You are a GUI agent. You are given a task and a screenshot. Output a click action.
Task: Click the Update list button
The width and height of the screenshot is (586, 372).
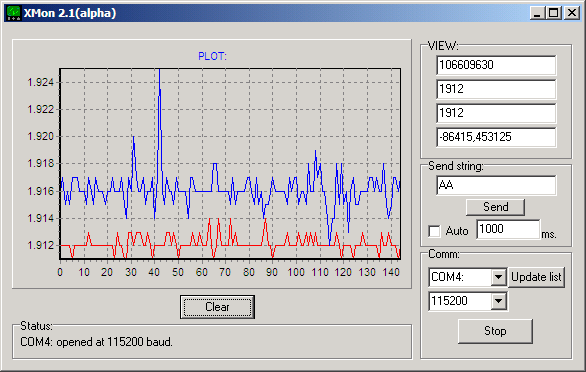point(536,277)
